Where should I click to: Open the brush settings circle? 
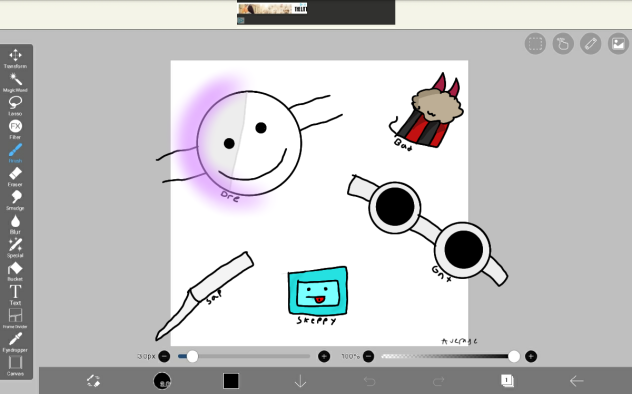coord(162,381)
